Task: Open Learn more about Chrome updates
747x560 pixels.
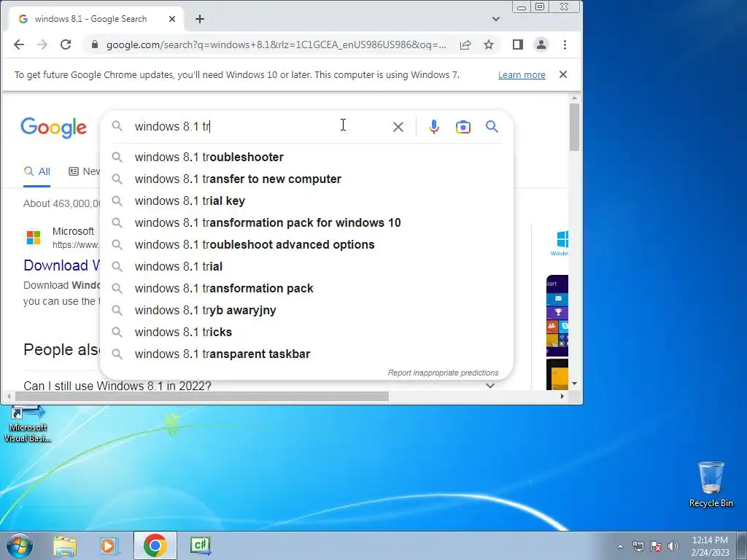Action: click(522, 75)
